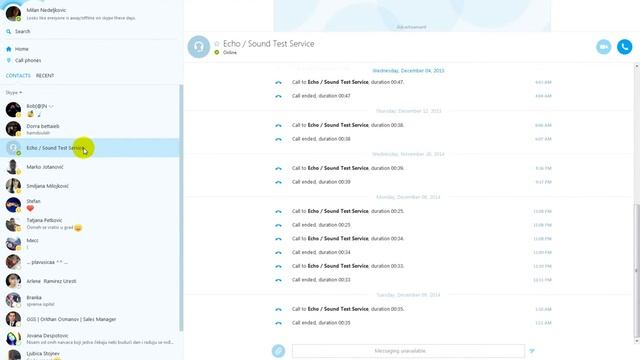Click Wednesday, December 04, 2013 date header
640x360 pixels.
click(x=408, y=71)
